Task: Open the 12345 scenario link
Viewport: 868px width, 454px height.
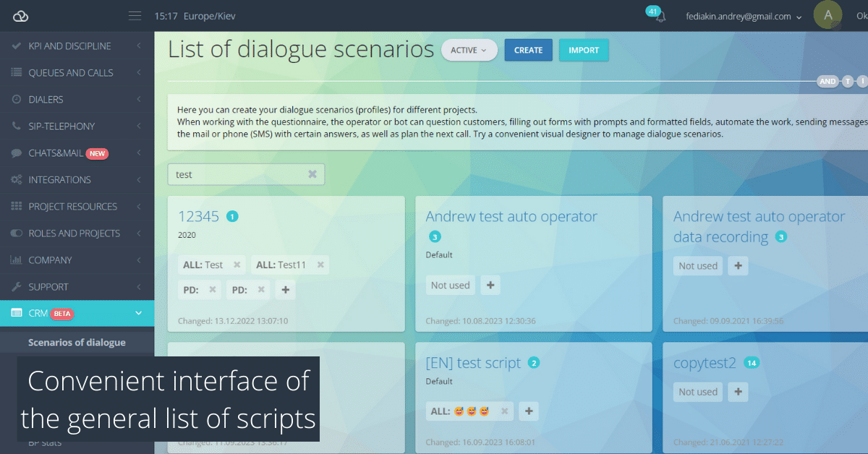Action: tap(198, 216)
